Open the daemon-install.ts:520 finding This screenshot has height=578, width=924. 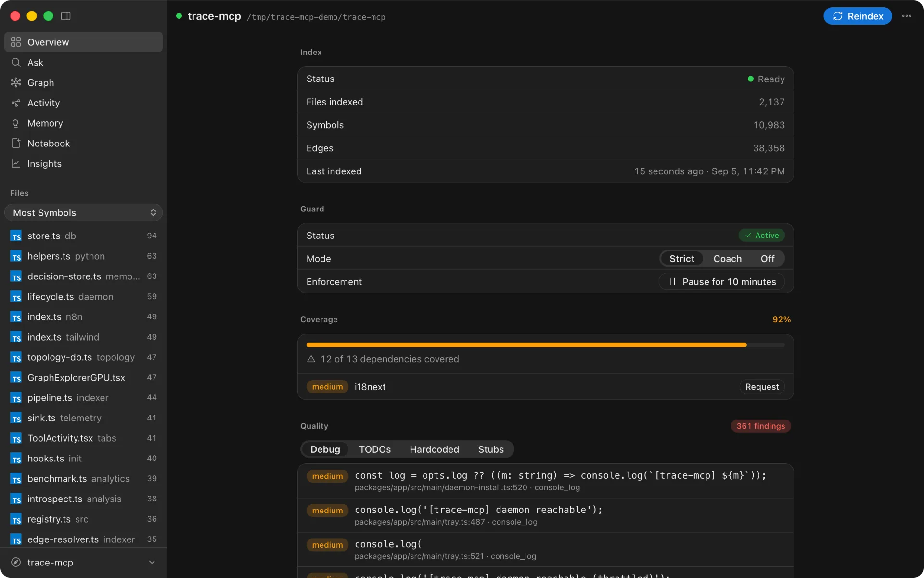pyautogui.click(x=545, y=481)
